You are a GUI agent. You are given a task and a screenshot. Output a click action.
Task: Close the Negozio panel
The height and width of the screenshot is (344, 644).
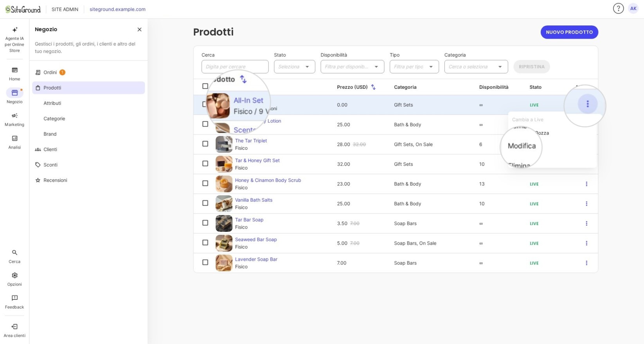click(x=139, y=29)
